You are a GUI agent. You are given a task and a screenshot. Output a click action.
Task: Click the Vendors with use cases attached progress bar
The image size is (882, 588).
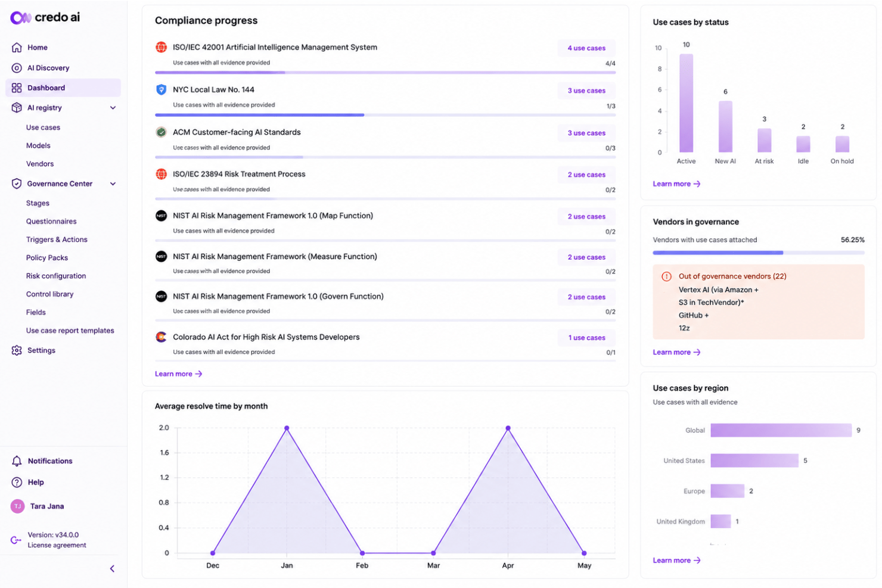tap(758, 253)
